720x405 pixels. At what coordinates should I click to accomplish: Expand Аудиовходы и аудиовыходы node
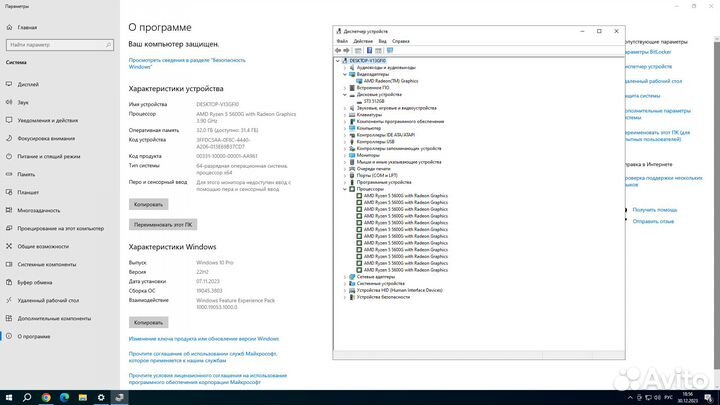(345, 68)
